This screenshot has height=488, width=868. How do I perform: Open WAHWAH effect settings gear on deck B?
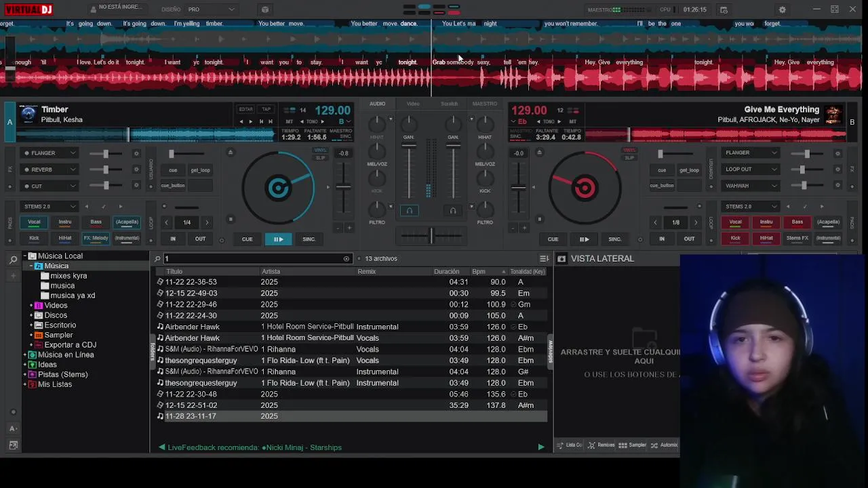(x=837, y=186)
